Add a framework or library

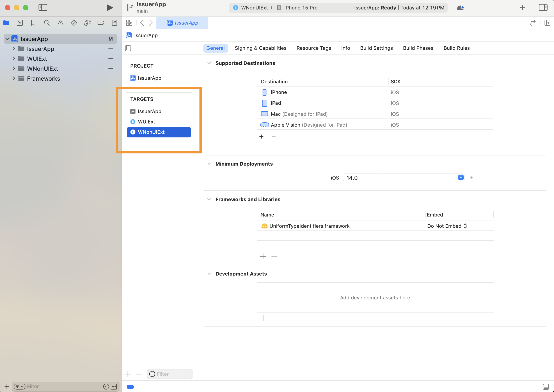click(x=263, y=256)
